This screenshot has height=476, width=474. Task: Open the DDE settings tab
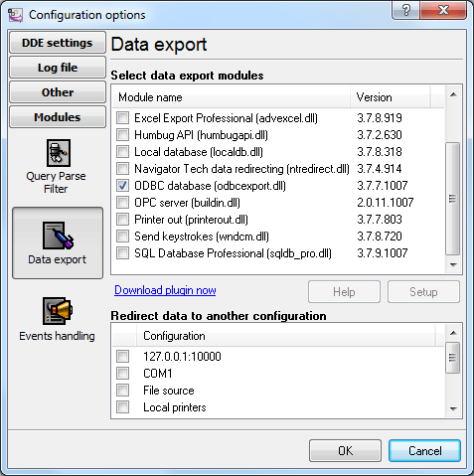tap(58, 43)
